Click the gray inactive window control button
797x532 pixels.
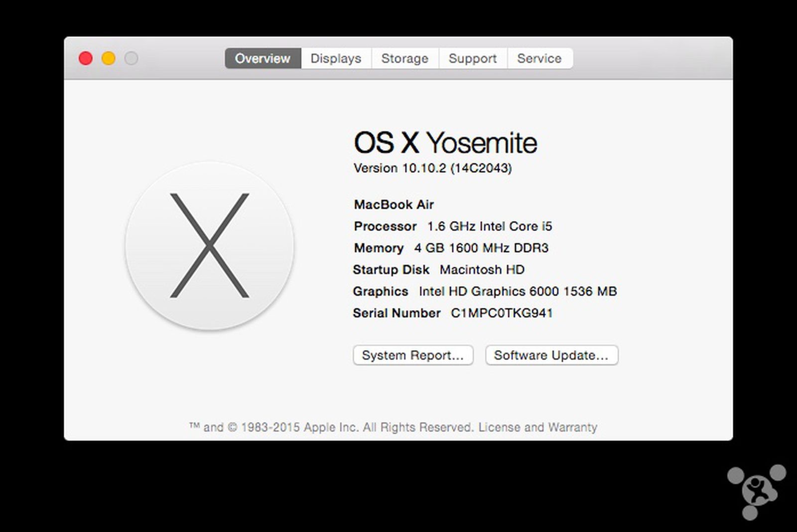131,58
